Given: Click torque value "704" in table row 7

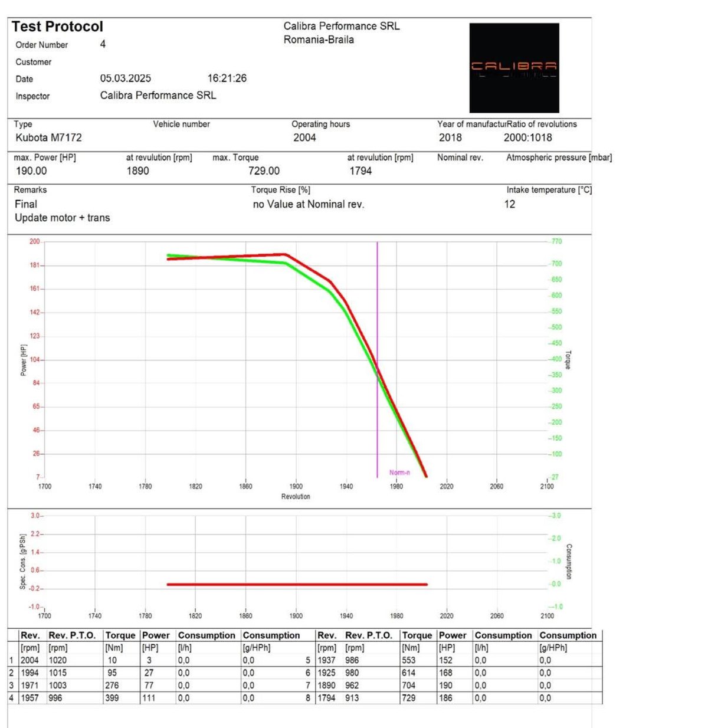Looking at the screenshot, I should [408, 686].
